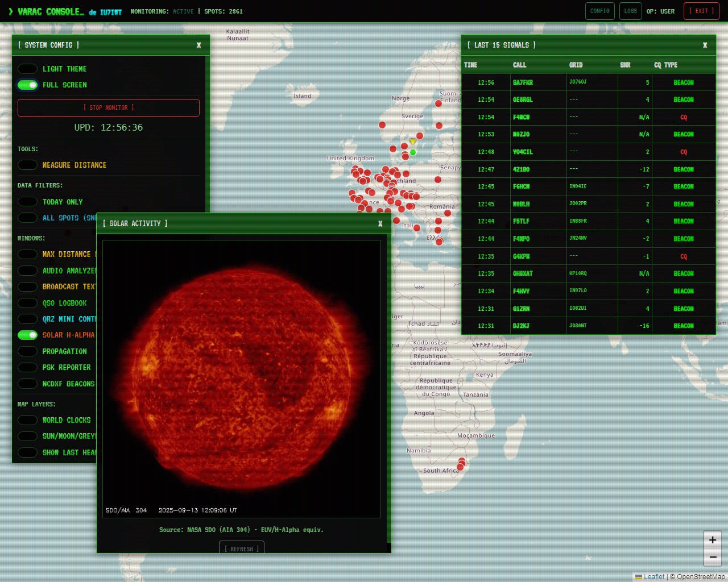Viewport: 728px width, 582px height.
Task: Refresh the solar activity image
Action: [242, 548]
